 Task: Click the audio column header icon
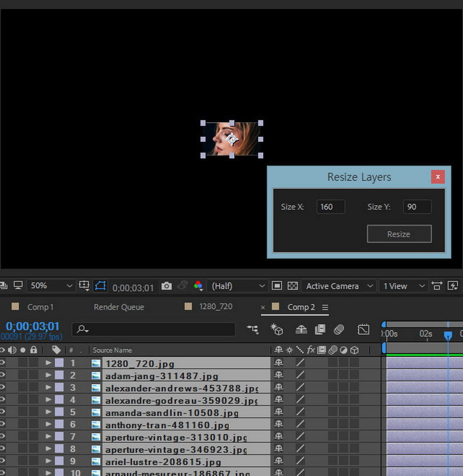point(12,350)
